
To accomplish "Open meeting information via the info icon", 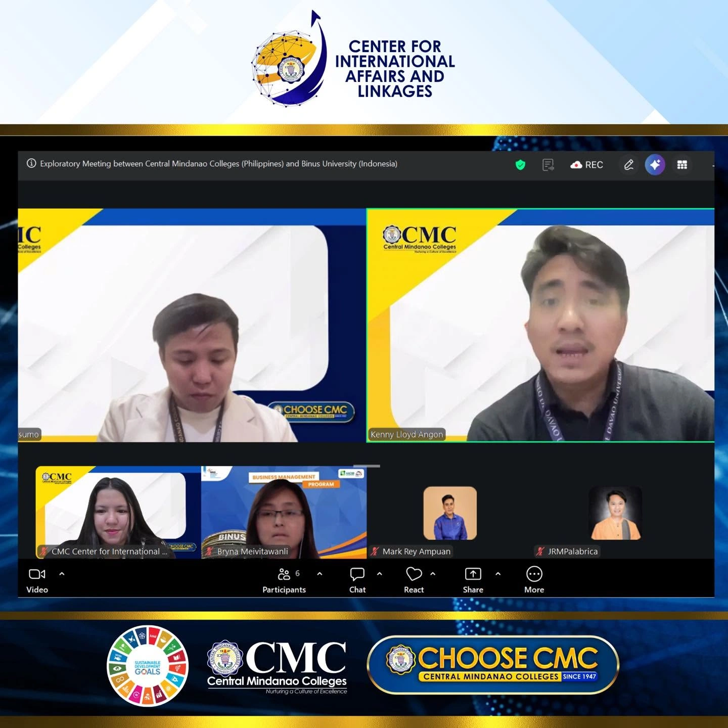I will click(31, 163).
